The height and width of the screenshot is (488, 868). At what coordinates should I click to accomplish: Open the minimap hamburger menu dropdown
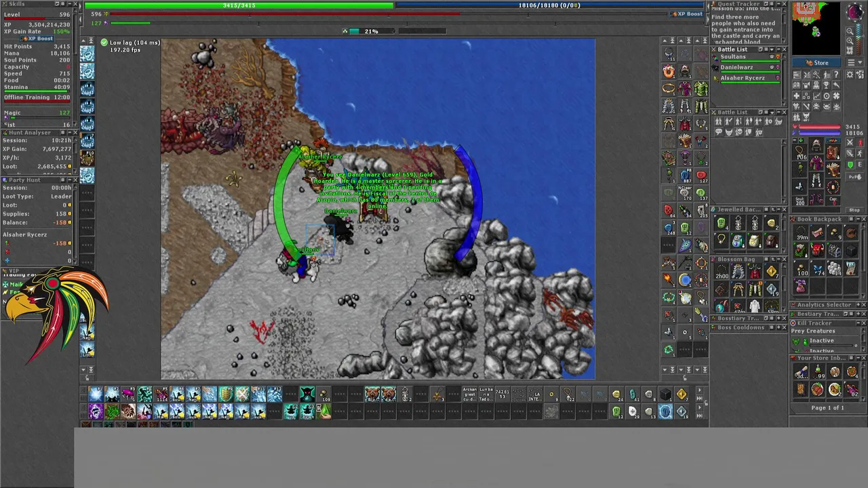pyautogui.click(x=854, y=62)
